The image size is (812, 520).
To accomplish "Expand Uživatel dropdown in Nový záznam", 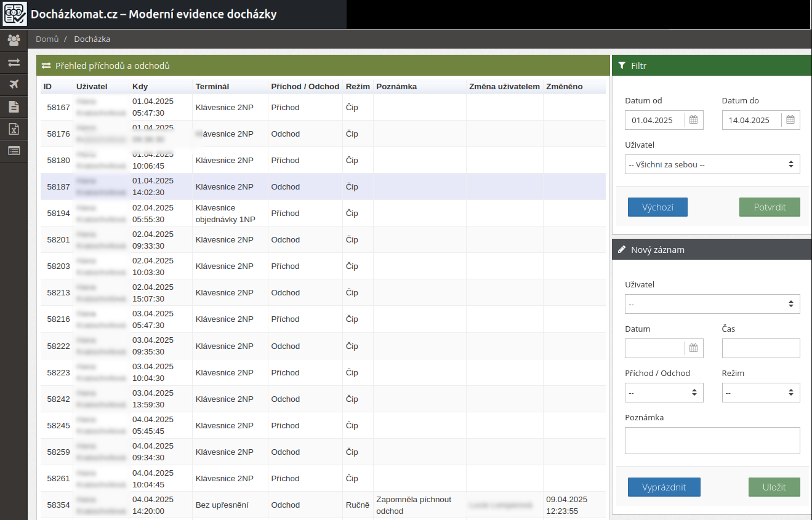I will (x=712, y=304).
